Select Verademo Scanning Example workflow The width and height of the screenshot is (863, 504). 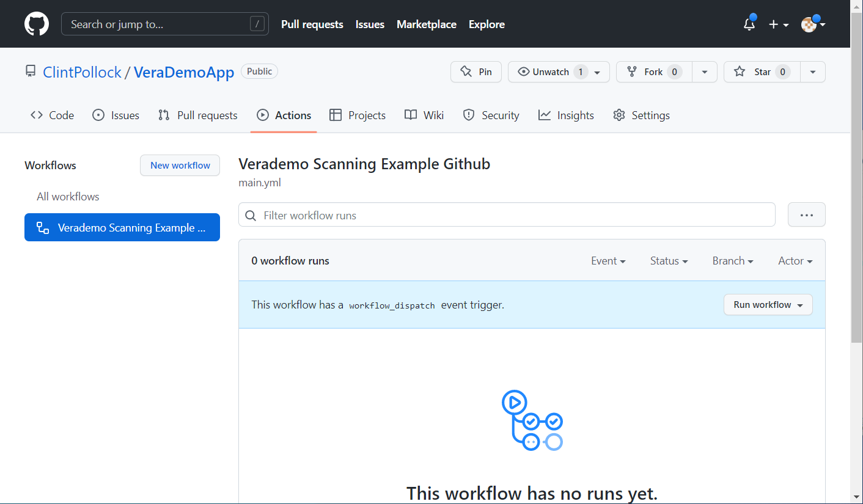click(122, 227)
